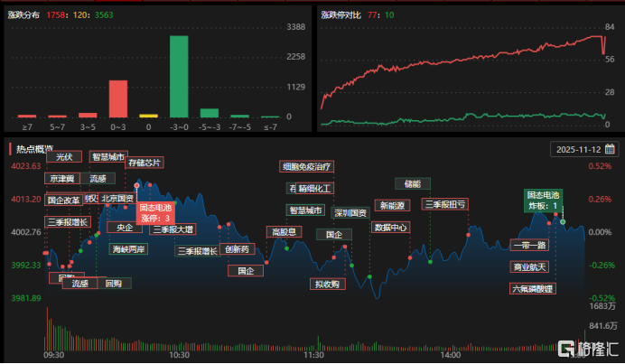
Task: Select the tallest green -3~0 distribution bar
Action: [179, 76]
